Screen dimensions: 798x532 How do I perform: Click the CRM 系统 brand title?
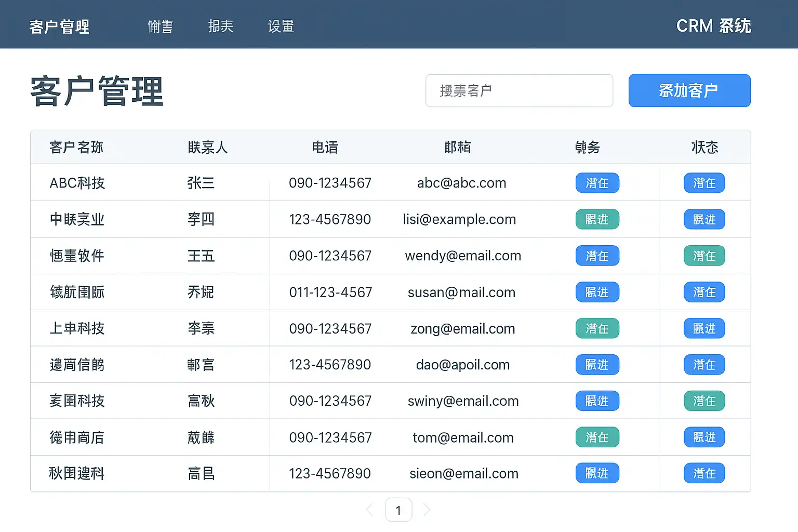pos(713,26)
